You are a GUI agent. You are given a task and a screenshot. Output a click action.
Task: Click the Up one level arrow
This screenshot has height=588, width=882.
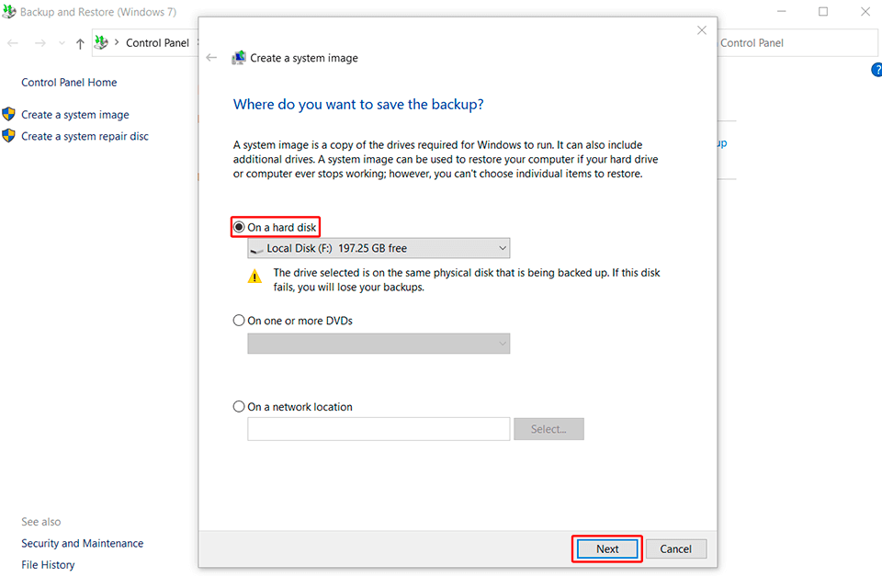coord(80,43)
